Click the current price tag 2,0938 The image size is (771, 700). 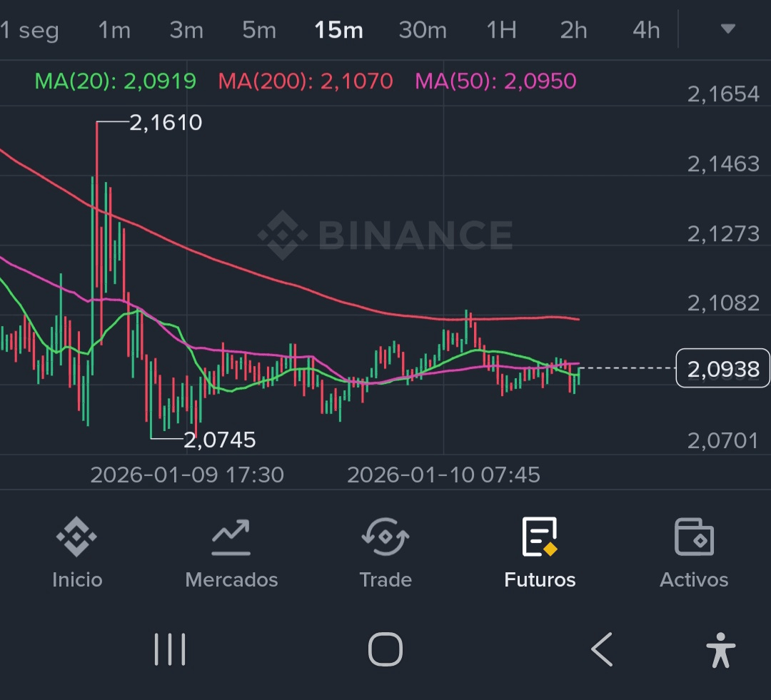[722, 368]
